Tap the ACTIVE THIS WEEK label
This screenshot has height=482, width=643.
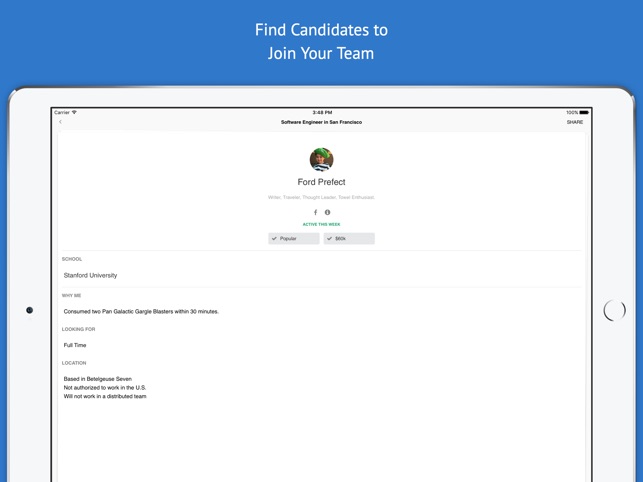point(321,224)
